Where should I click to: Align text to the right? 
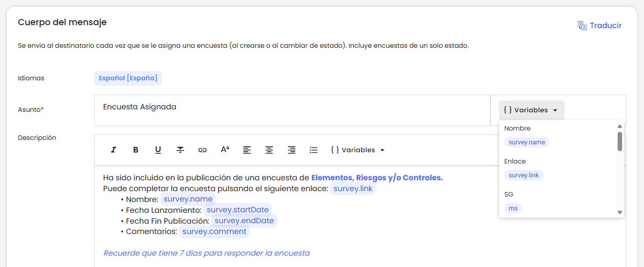[x=292, y=150]
